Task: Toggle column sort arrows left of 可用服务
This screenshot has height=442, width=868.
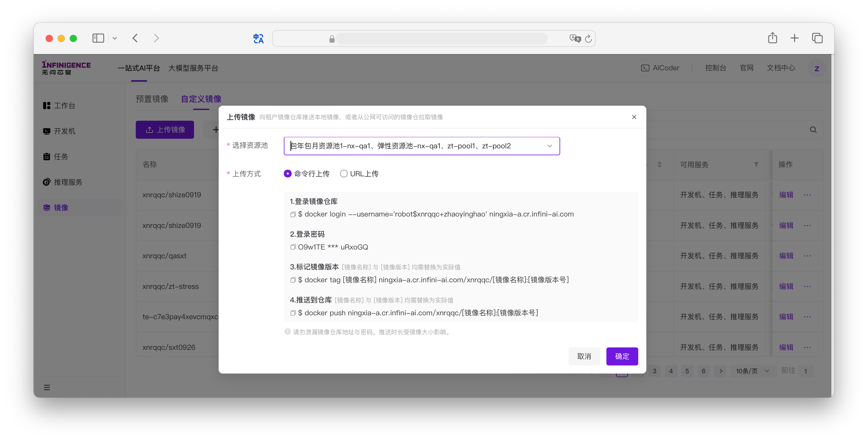Action: [660, 165]
